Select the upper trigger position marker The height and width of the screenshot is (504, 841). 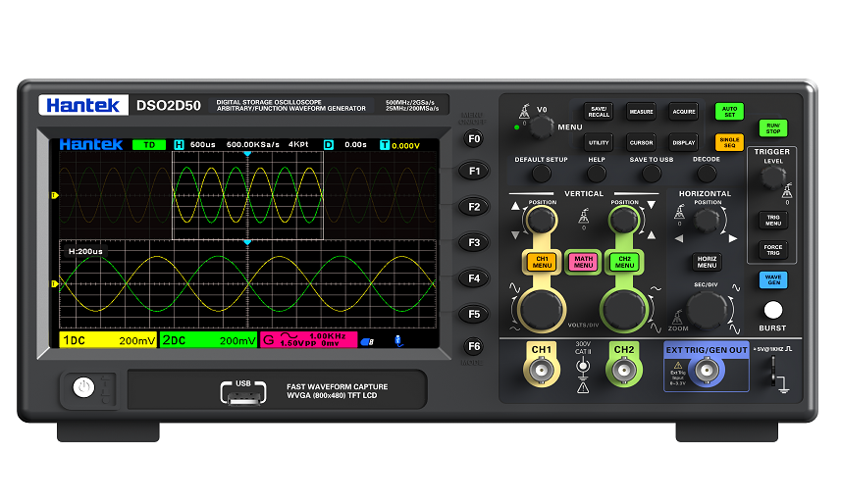coord(247,154)
